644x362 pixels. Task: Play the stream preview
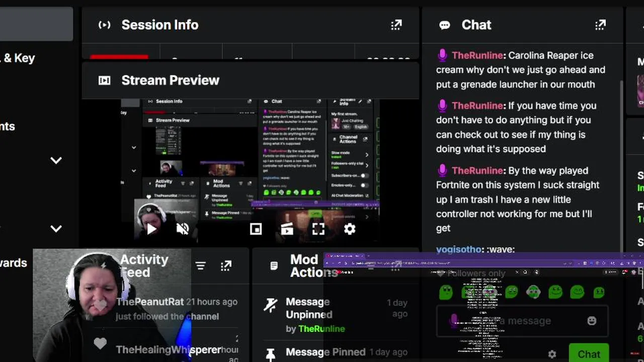(151, 229)
